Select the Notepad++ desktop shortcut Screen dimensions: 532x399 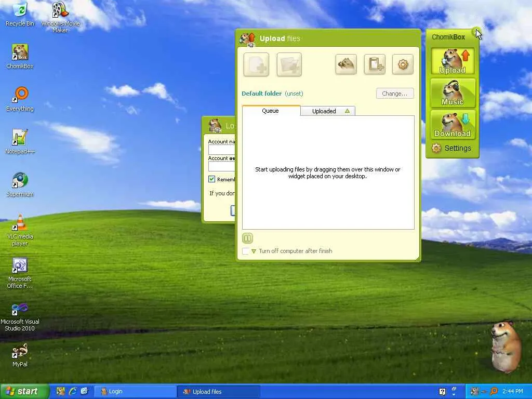20,142
